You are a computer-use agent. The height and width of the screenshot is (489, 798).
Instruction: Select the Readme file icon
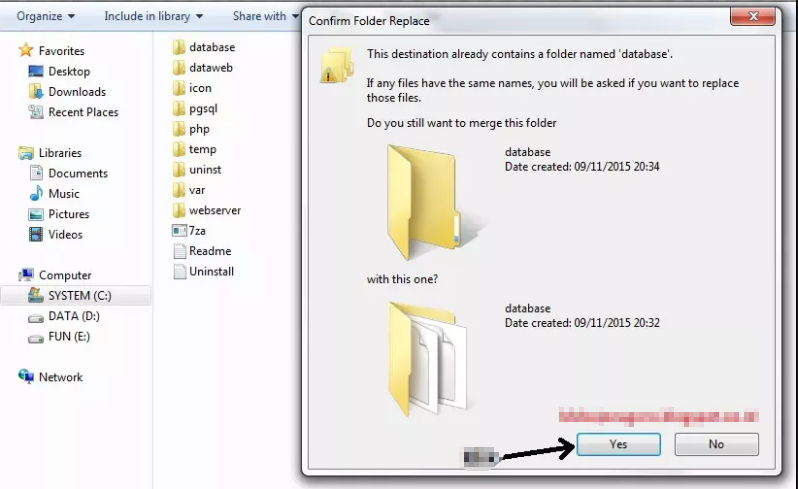pos(180,251)
